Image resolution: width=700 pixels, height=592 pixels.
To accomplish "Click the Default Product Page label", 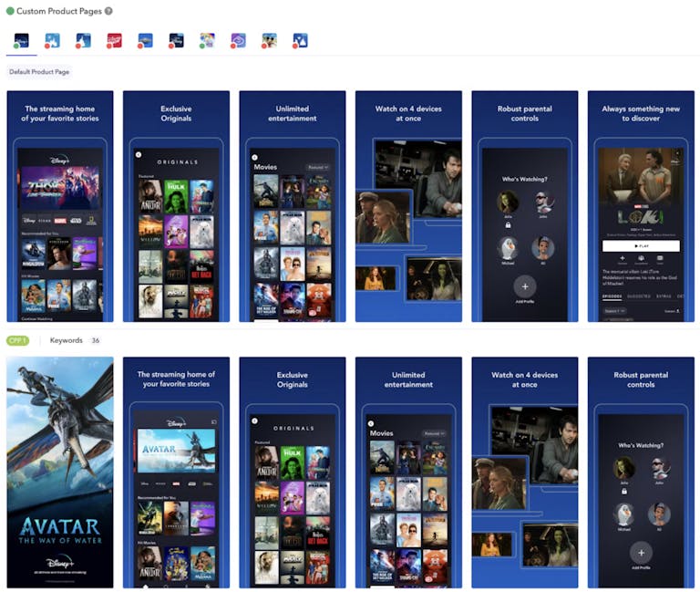I will coord(39,72).
